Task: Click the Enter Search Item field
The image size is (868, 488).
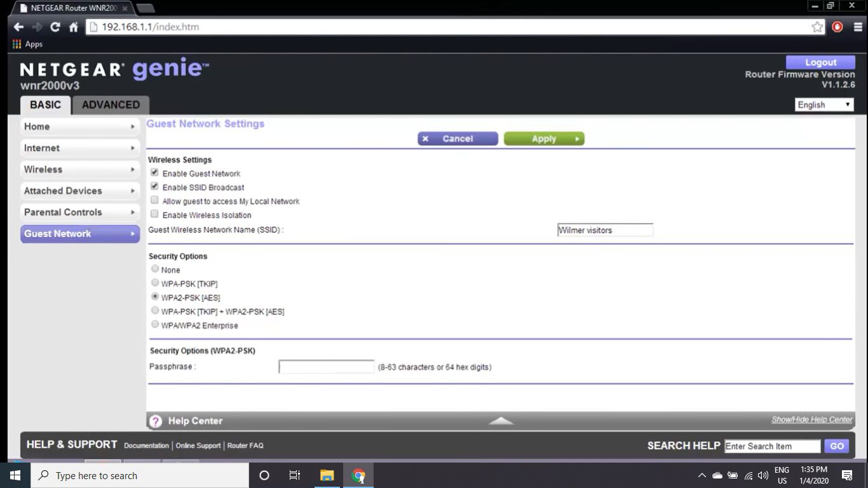Action: point(773,446)
